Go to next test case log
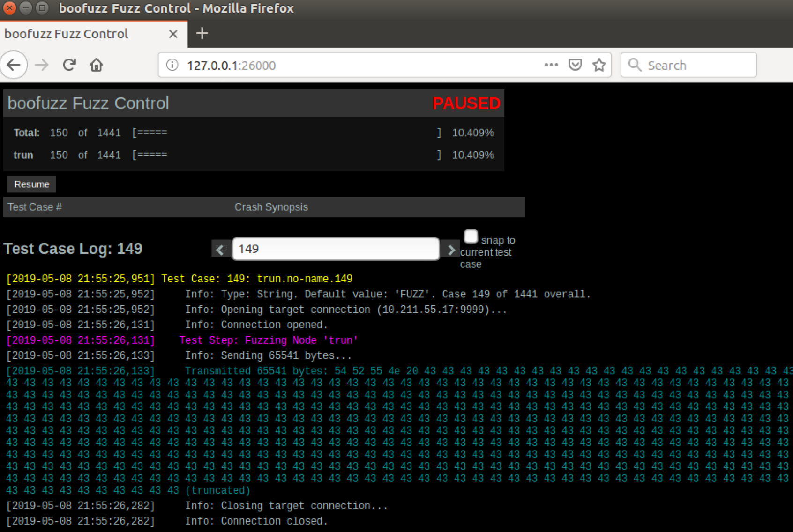 [x=451, y=249]
